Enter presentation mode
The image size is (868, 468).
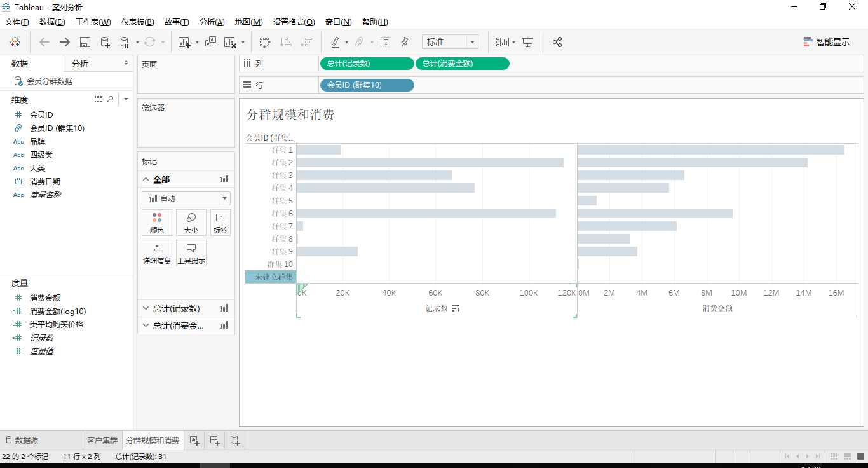pos(527,42)
